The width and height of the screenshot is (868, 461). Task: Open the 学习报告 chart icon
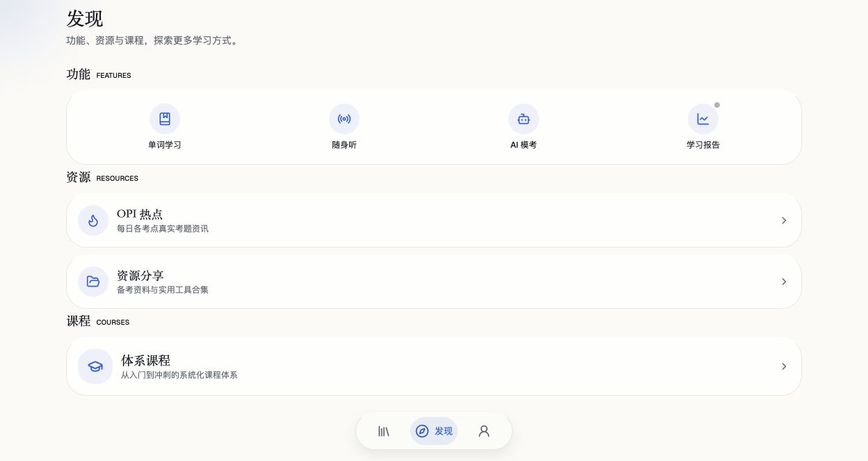[703, 119]
